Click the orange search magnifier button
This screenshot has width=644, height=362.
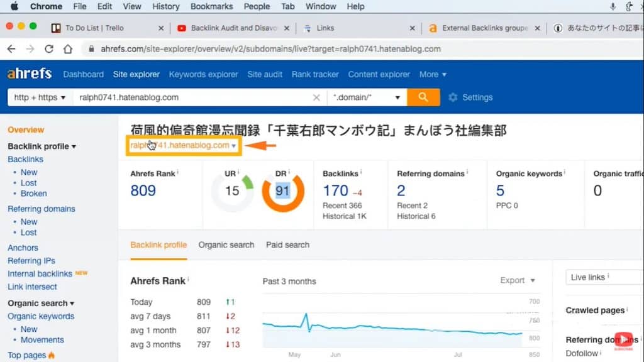coord(423,97)
